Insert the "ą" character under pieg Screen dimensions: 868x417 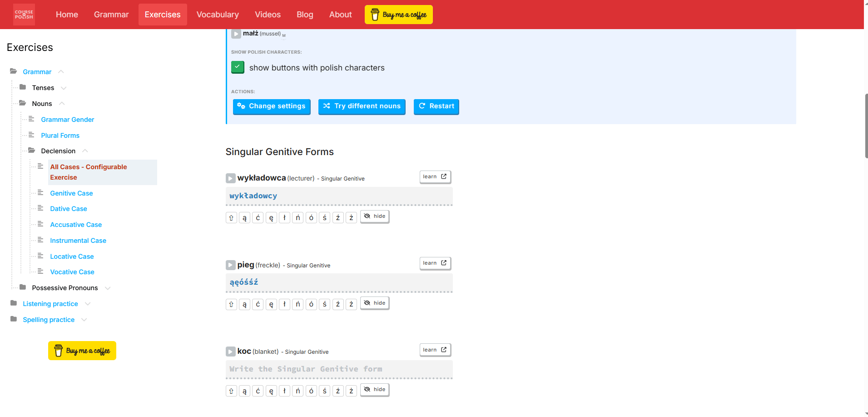(x=244, y=304)
